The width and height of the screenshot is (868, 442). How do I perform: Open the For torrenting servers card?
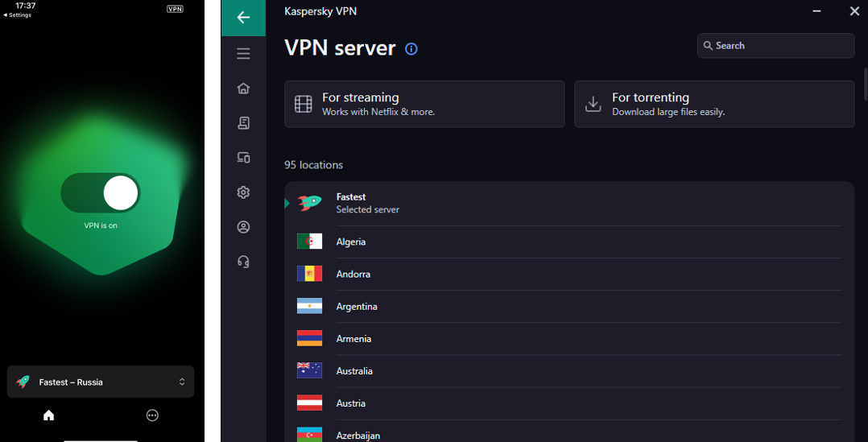point(713,104)
